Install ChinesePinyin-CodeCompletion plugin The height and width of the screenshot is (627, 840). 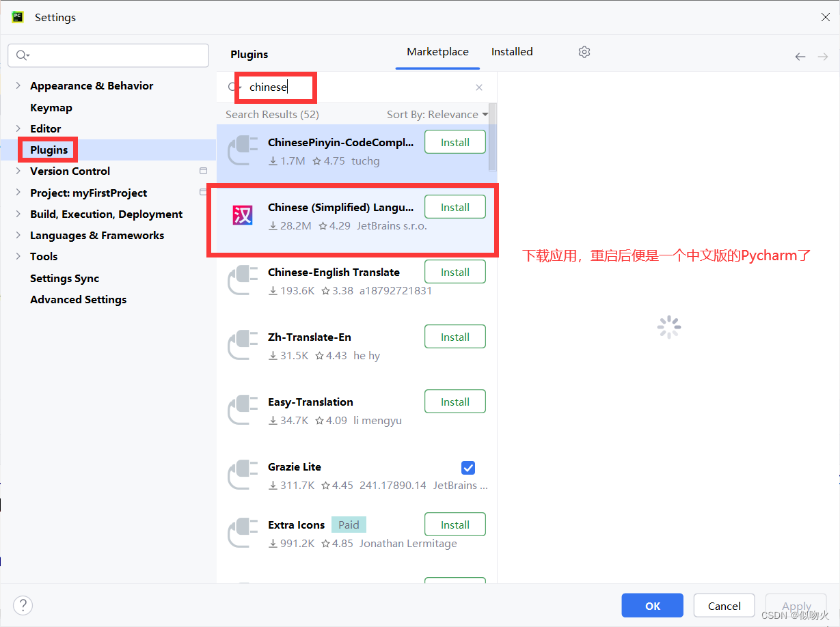(x=455, y=142)
